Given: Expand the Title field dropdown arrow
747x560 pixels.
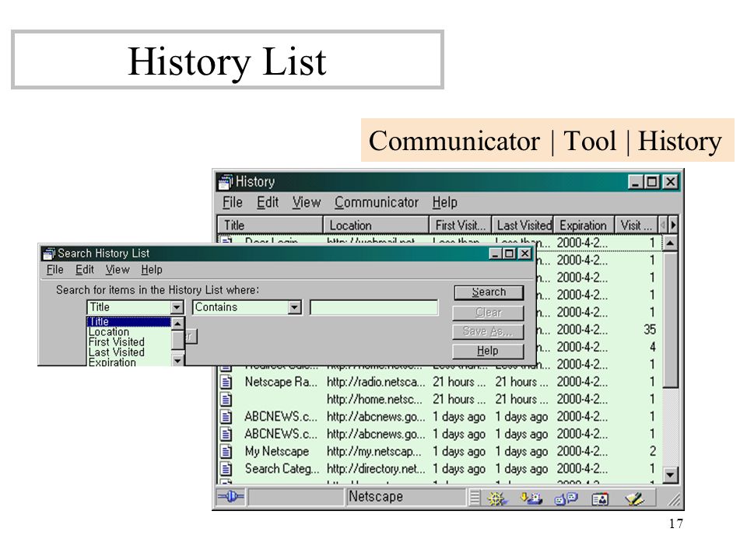Looking at the screenshot, I should pos(177,308).
